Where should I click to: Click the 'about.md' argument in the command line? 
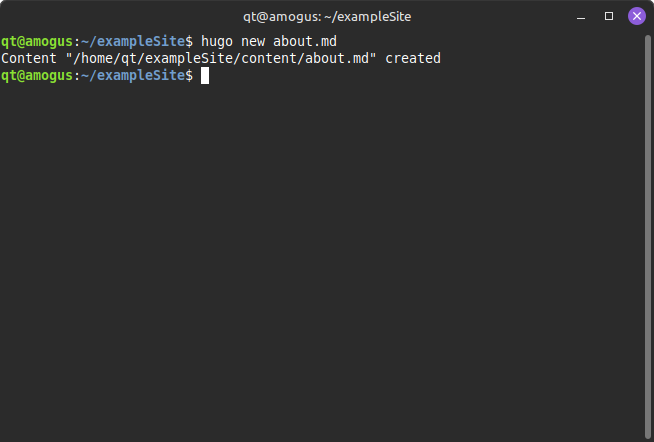[305, 42]
